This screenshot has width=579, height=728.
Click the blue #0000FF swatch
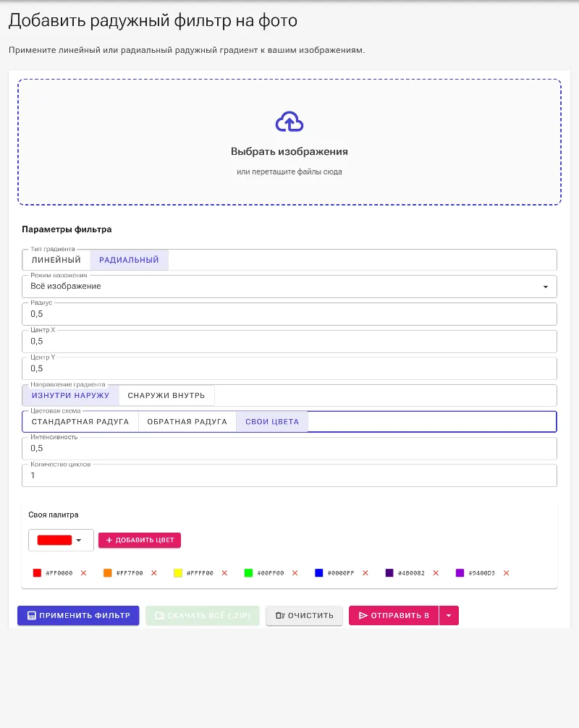click(319, 573)
